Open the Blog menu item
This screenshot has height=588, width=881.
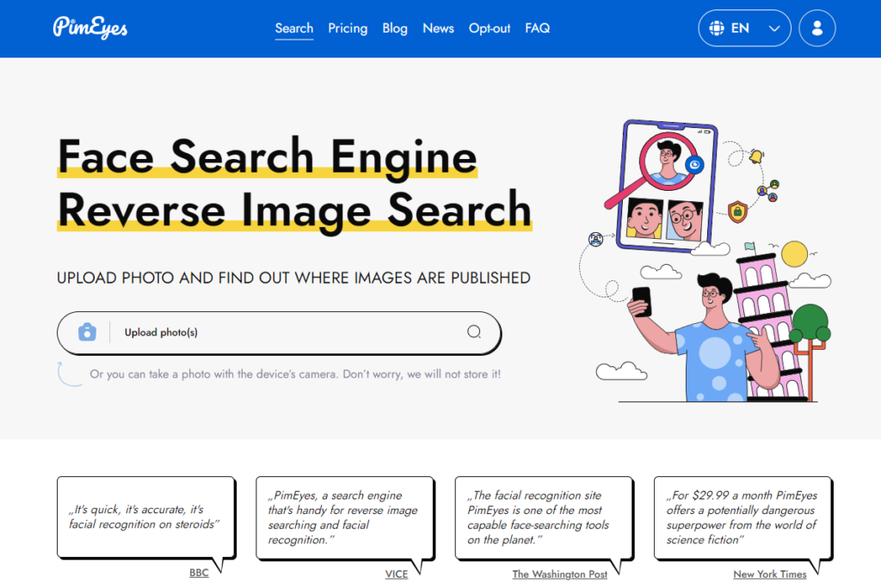395,28
